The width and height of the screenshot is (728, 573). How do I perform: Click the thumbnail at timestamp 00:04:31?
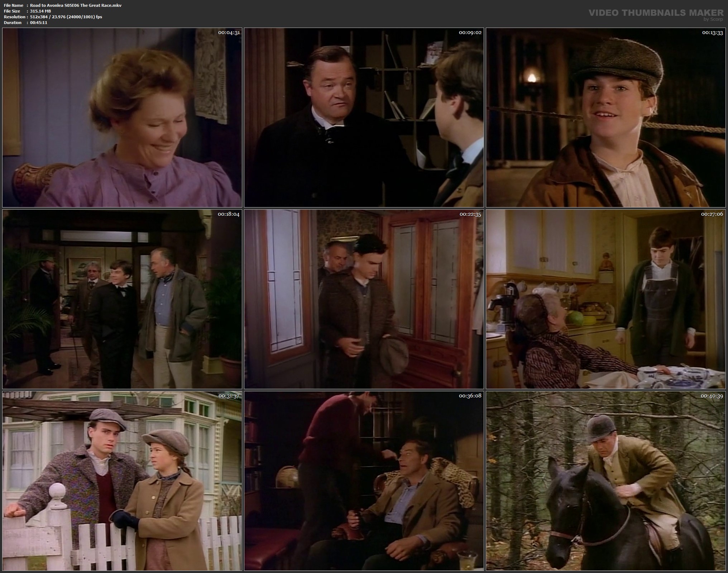click(122, 118)
